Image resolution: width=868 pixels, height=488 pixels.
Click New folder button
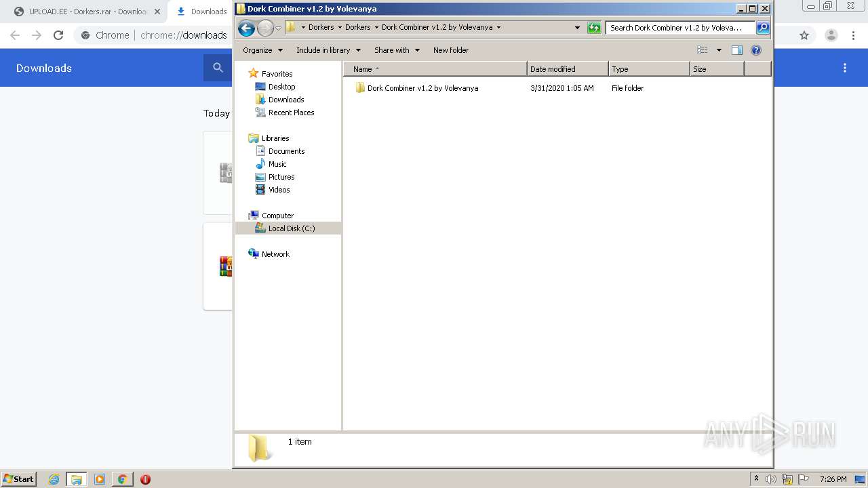tap(451, 50)
